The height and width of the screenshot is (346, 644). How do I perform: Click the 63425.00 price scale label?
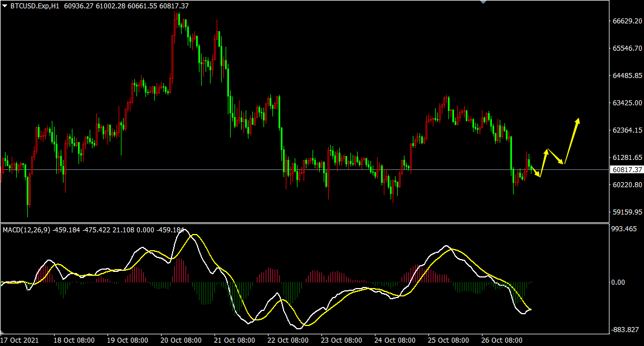(x=627, y=103)
